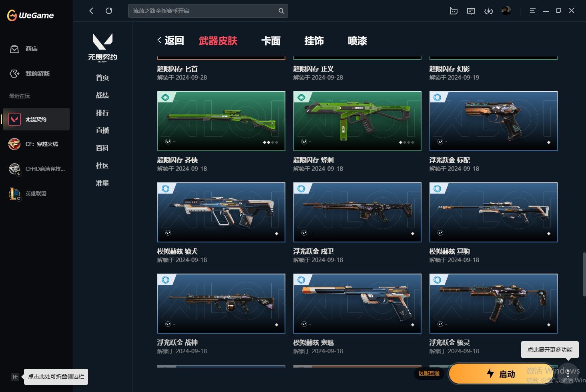
Task: Open the user avatar profile
Action: pyautogui.click(x=506, y=11)
